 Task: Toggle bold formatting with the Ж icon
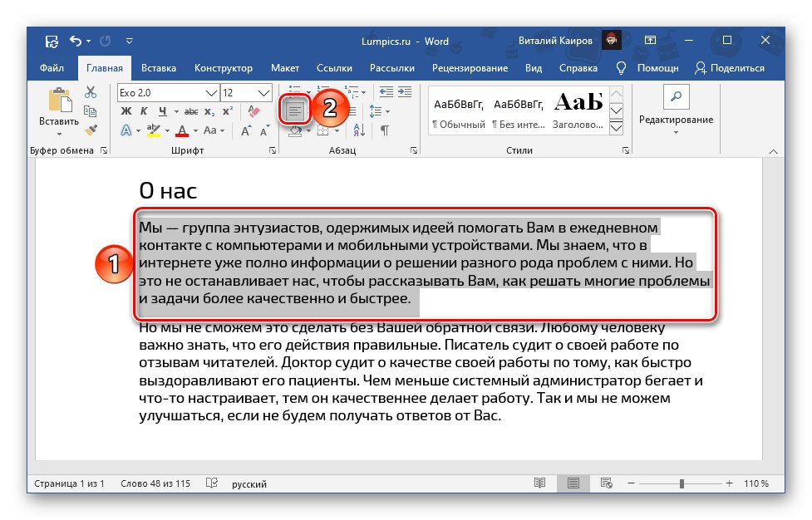[125, 110]
